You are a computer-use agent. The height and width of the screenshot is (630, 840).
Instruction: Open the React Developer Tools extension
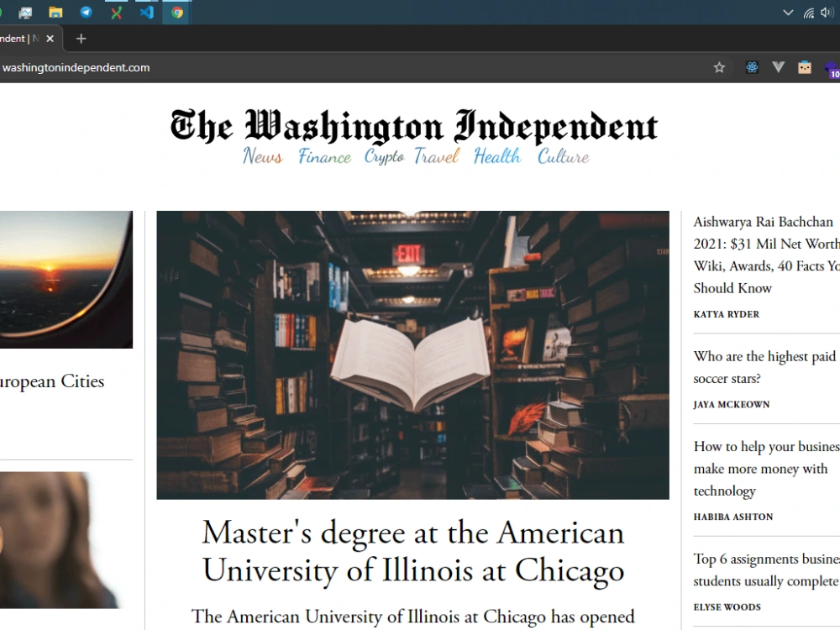(x=752, y=67)
